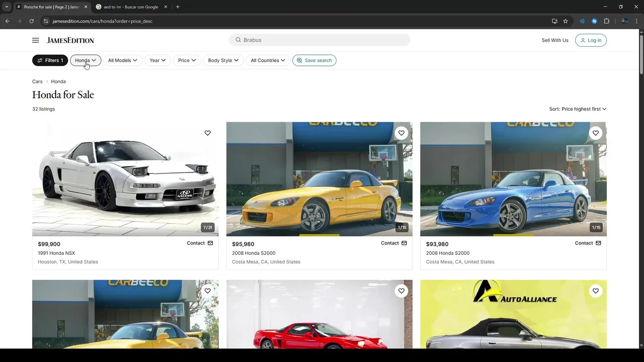Click the install app icon in address bar
Image resolution: width=644 pixels, height=362 pixels.
554,21
